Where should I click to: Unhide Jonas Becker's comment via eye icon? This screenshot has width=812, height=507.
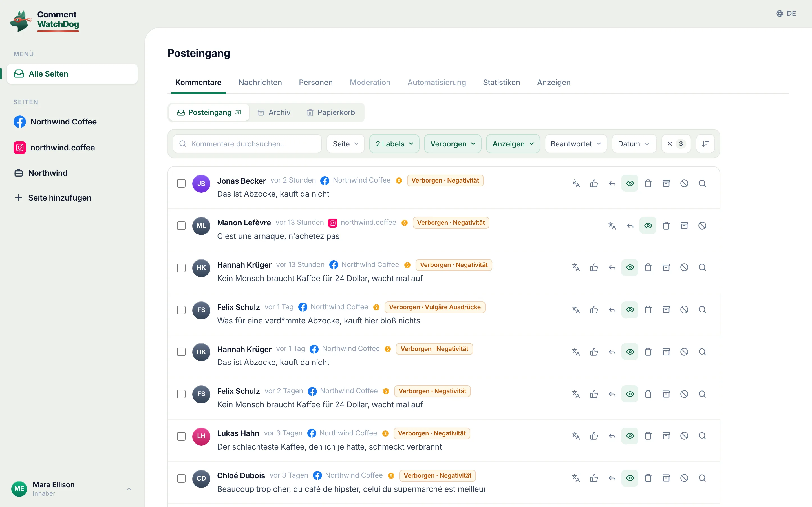click(x=630, y=183)
